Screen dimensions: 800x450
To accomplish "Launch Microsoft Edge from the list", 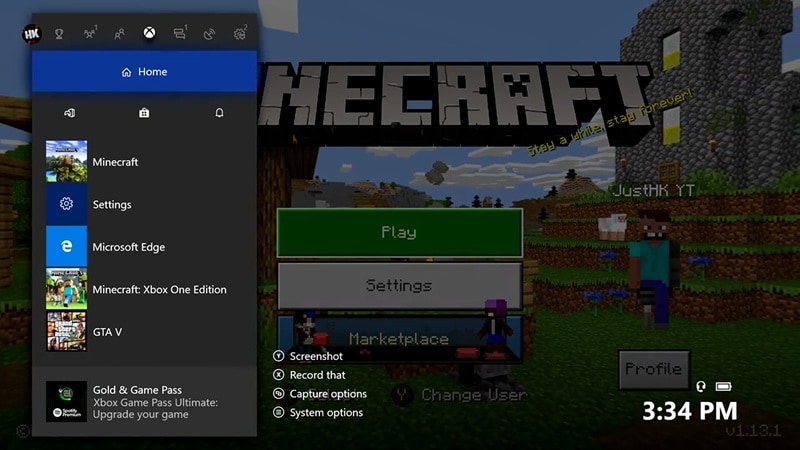I will pyautogui.click(x=144, y=247).
